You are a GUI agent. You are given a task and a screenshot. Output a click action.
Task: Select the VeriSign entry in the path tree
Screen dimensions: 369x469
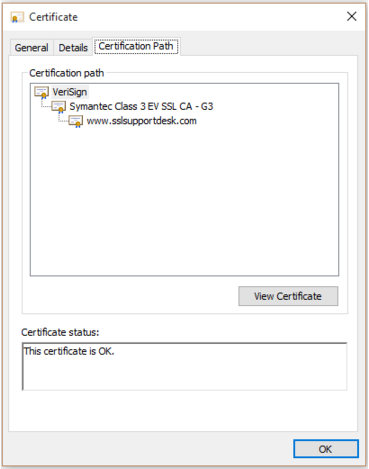click(x=70, y=92)
